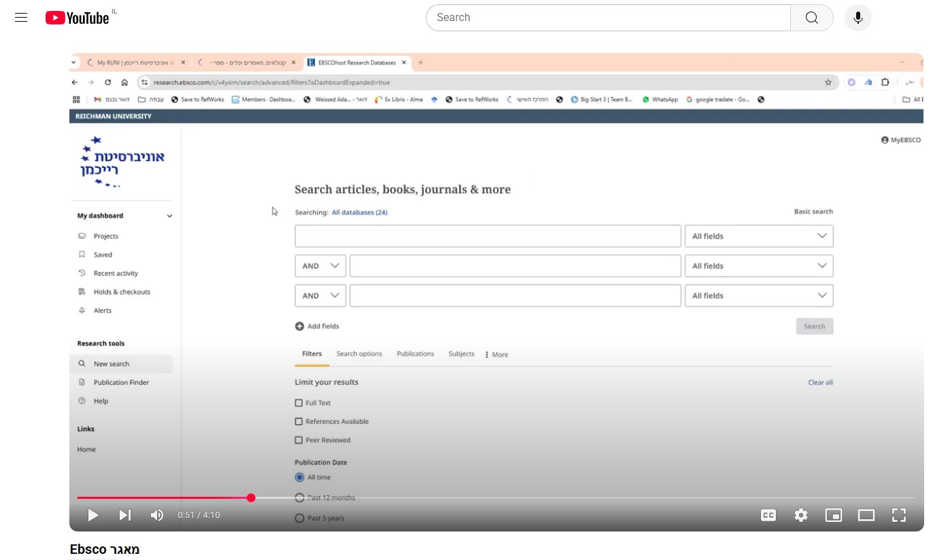
Task: Close the EBSCOhost Research Databases tab
Action: [404, 63]
